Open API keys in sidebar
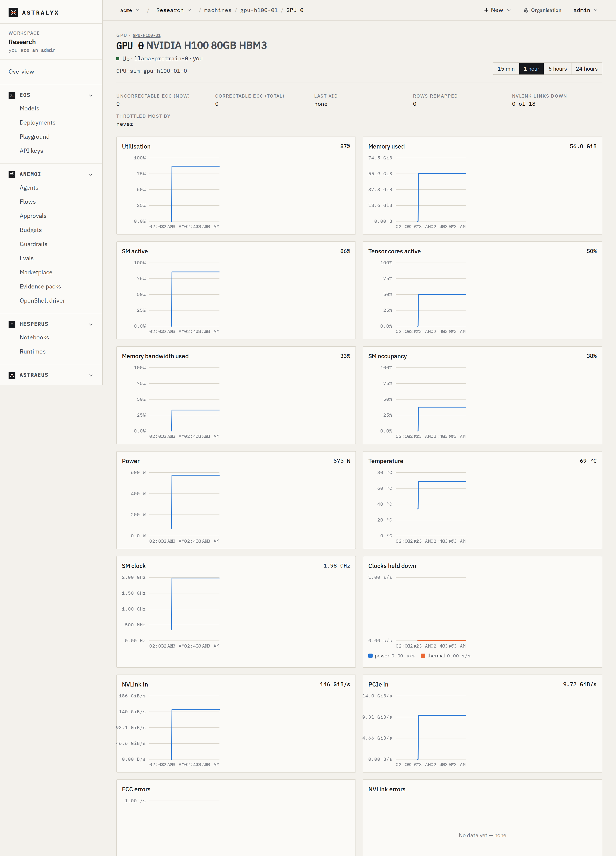Screen dimensions: 616x856 pos(31,151)
